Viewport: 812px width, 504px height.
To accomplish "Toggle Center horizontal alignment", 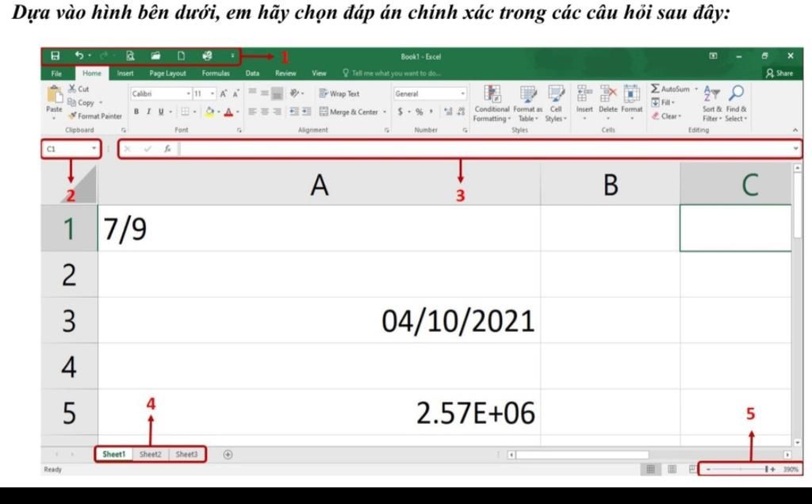I will coord(265,111).
